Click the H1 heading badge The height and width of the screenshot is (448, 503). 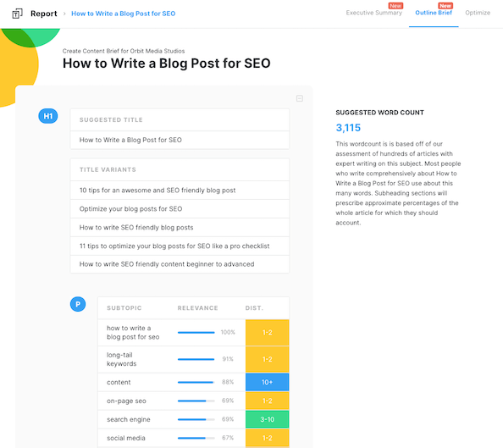pos(48,116)
